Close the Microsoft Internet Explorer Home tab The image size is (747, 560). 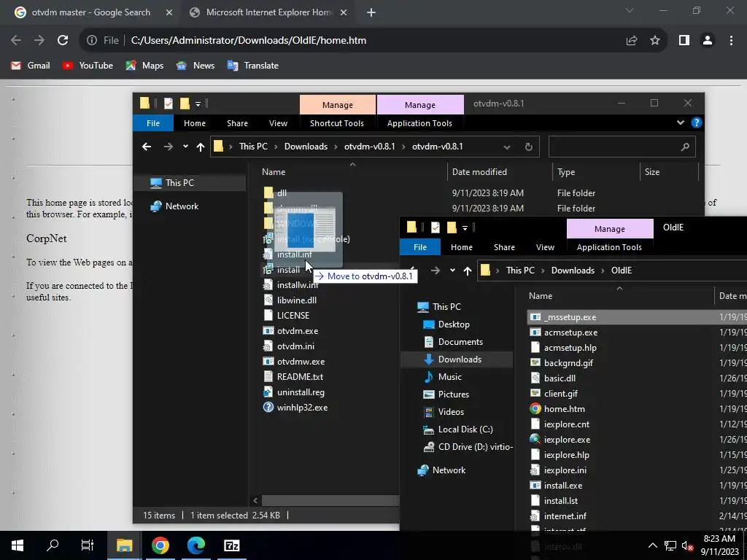click(344, 12)
